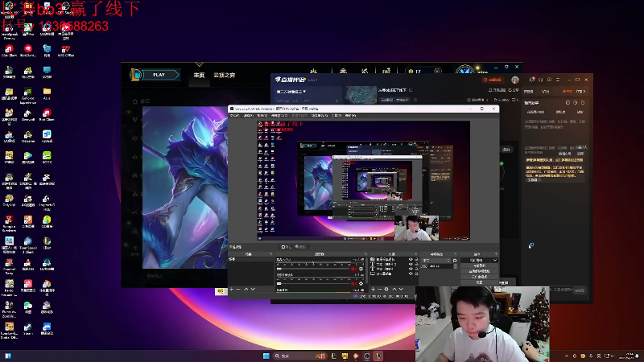Move source up in OBS sources dock
This screenshot has height=362, width=644.
(x=394, y=289)
